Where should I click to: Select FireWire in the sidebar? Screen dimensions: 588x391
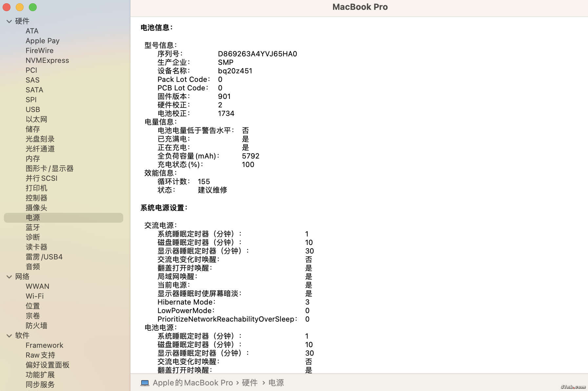(40, 51)
